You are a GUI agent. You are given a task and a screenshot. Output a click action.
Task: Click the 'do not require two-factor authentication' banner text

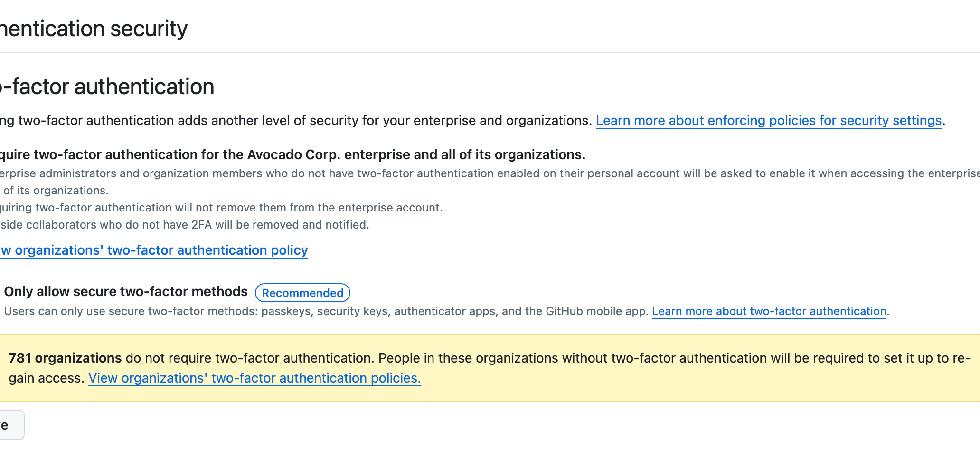[x=249, y=358]
